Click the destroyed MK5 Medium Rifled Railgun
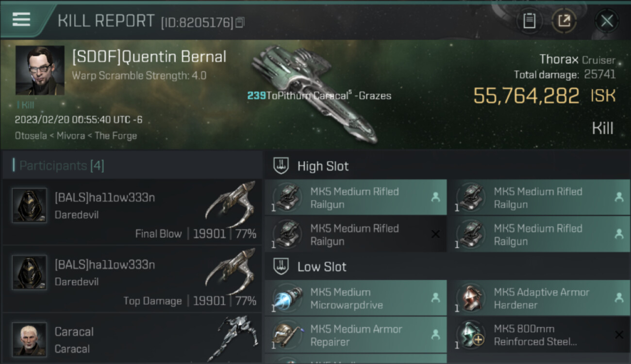Viewport: 631px width, 364px height. pos(355,234)
